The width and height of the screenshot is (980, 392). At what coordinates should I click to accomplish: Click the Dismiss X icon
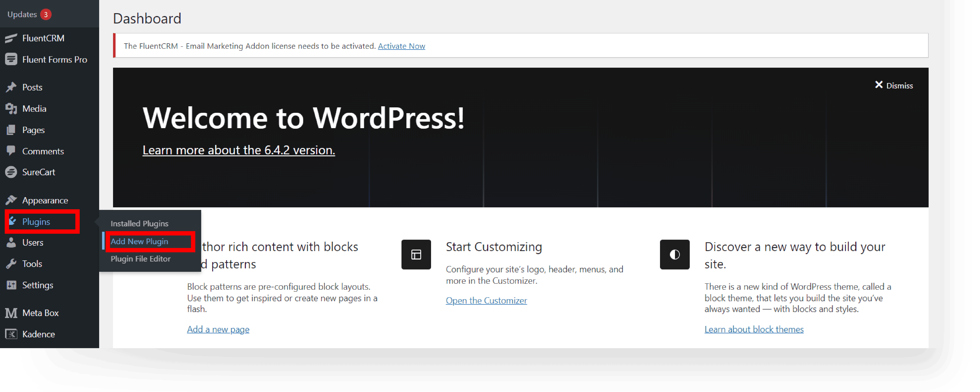pyautogui.click(x=879, y=85)
